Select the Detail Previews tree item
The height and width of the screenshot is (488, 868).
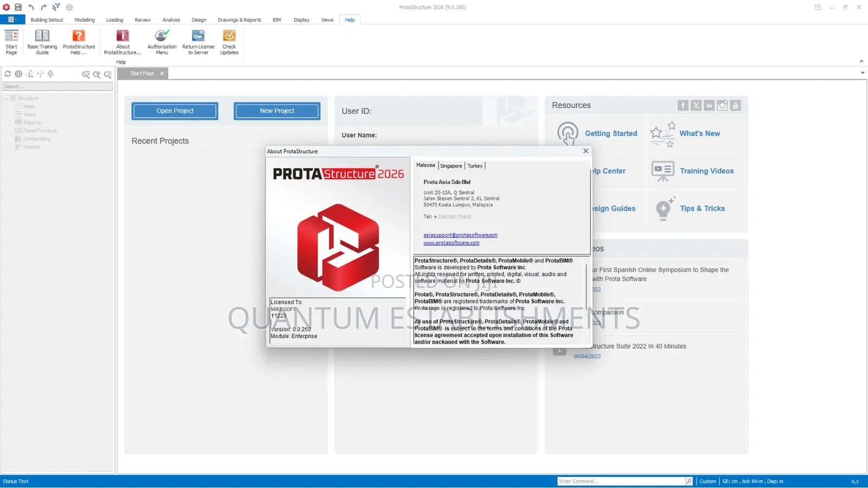[x=40, y=131]
